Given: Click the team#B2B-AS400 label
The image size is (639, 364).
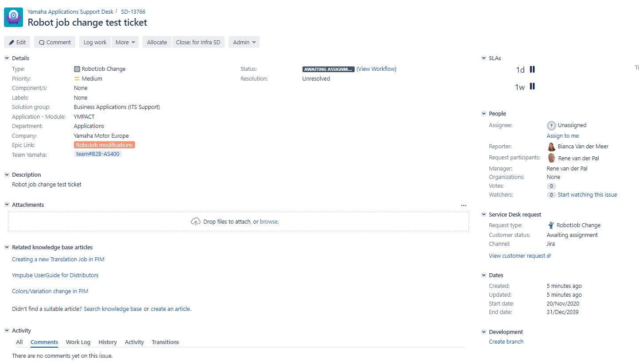Looking at the screenshot, I should click(x=98, y=154).
